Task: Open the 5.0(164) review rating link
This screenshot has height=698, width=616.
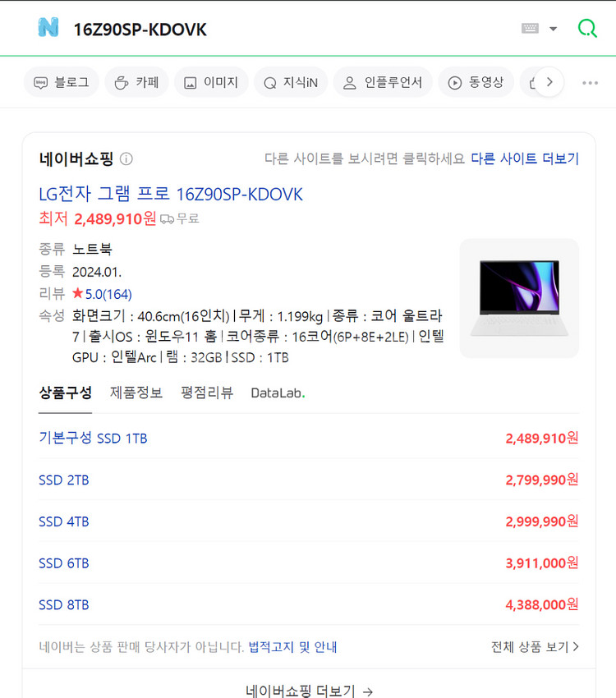Action: [x=102, y=294]
